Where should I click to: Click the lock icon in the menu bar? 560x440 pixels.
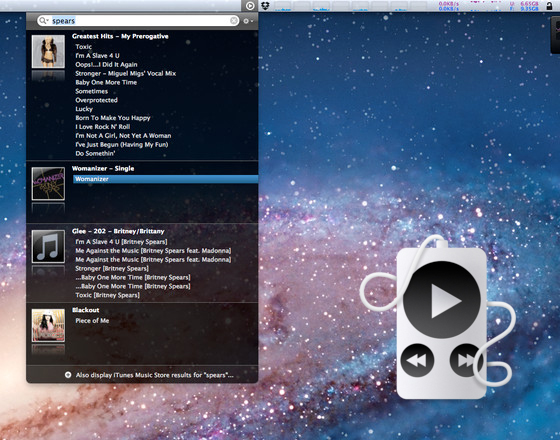click(549, 6)
